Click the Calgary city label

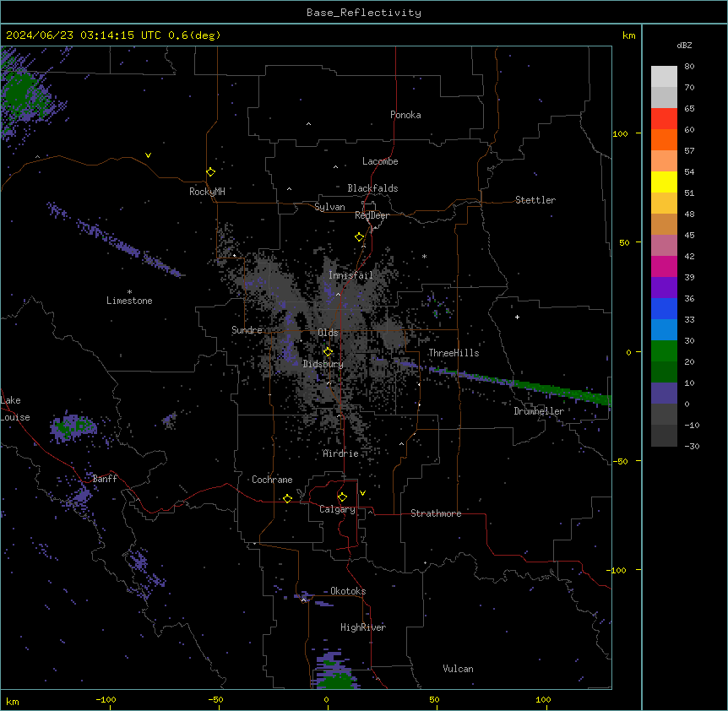point(337,509)
